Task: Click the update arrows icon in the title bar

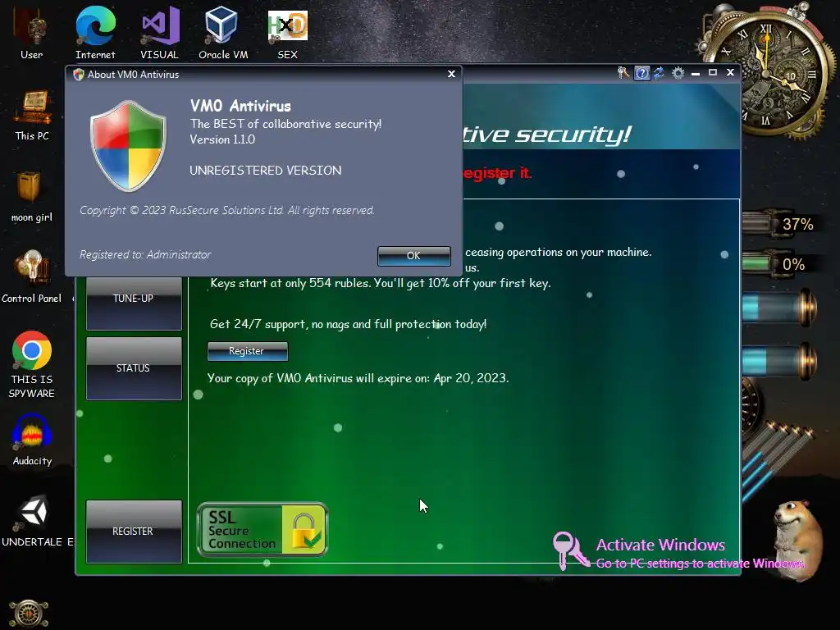Action: [x=659, y=73]
